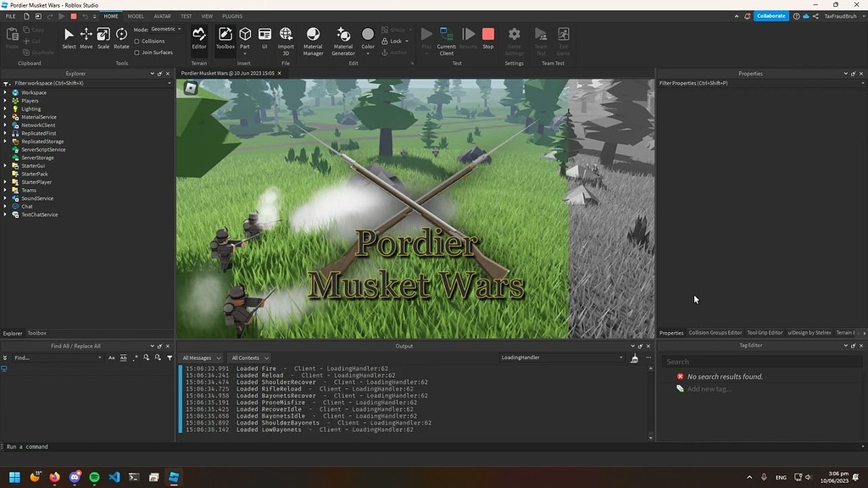The image size is (868, 488).
Task: Open Import 3D
Action: click(286, 41)
